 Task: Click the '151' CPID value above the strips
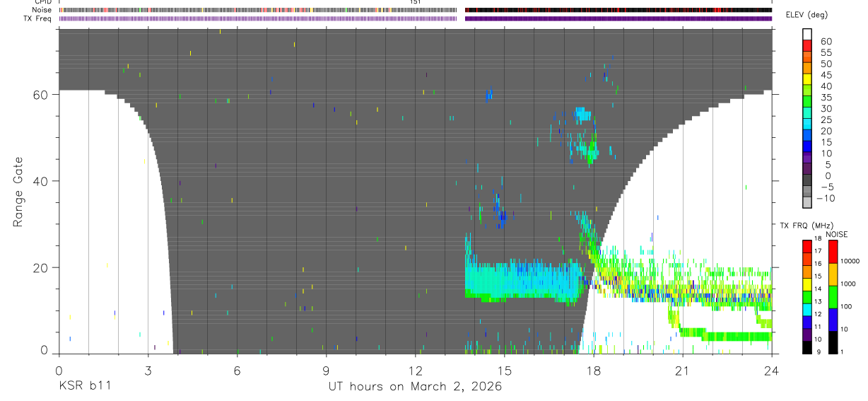coord(416,2)
